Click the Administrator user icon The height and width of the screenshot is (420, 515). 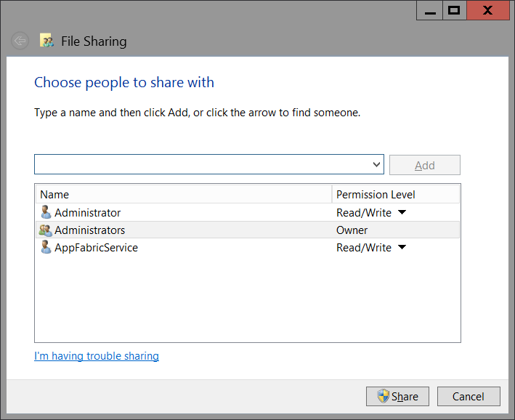[46, 212]
